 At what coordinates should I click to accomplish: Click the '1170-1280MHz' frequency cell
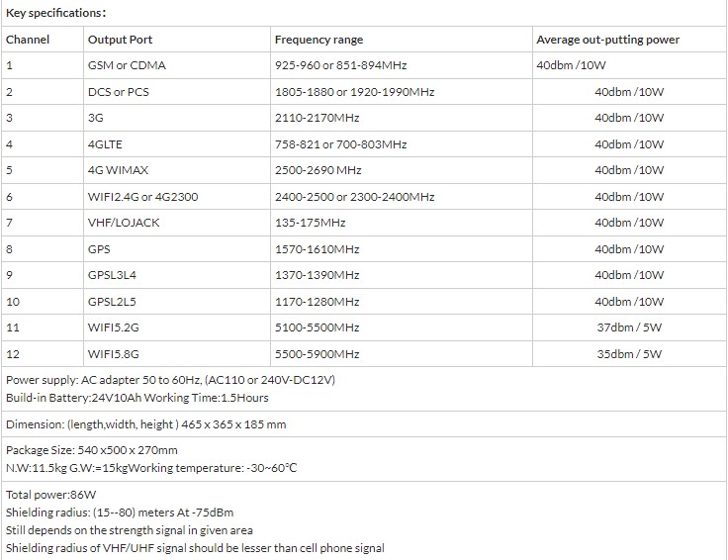(x=317, y=302)
